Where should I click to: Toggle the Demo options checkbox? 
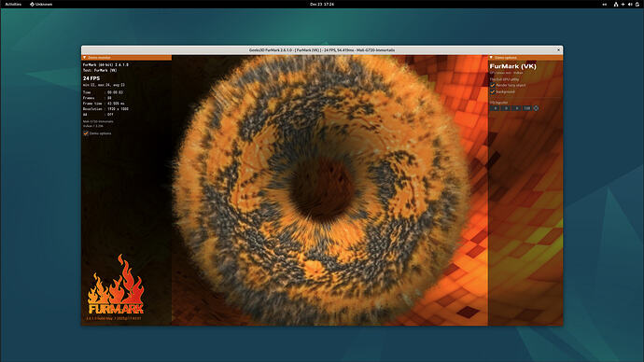point(86,133)
